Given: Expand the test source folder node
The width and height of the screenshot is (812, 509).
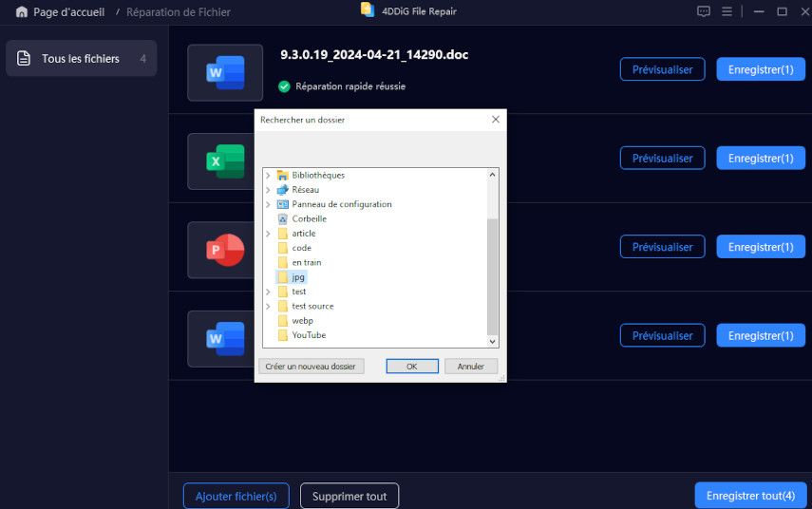Looking at the screenshot, I should click(x=268, y=307).
